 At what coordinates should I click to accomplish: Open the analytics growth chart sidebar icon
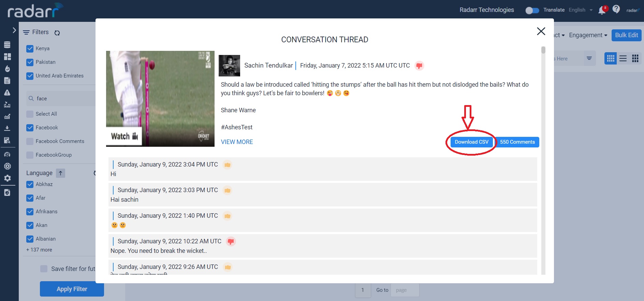pos(7,116)
